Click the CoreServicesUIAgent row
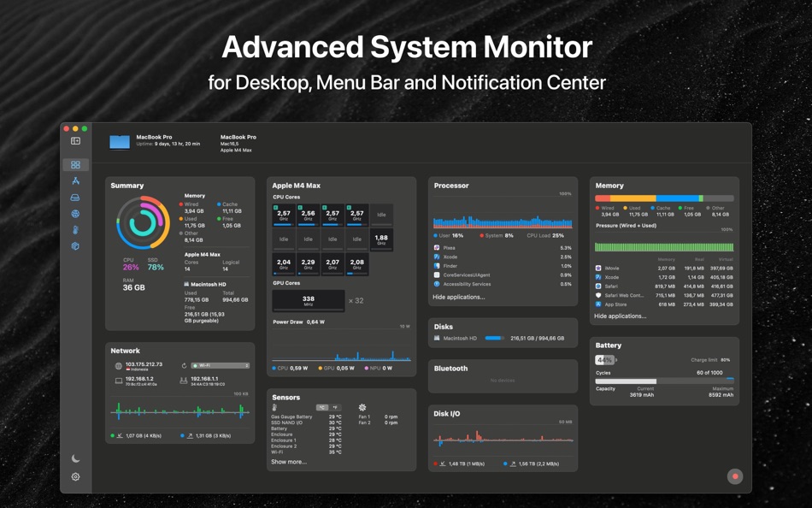Image resolution: width=812 pixels, height=508 pixels. pos(503,275)
